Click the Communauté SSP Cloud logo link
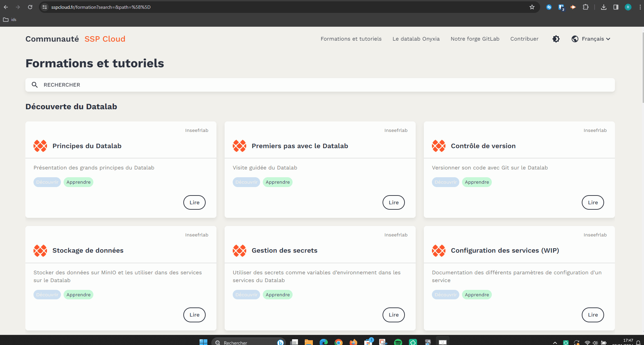Viewport: 644px width, 345px height. coord(75,39)
